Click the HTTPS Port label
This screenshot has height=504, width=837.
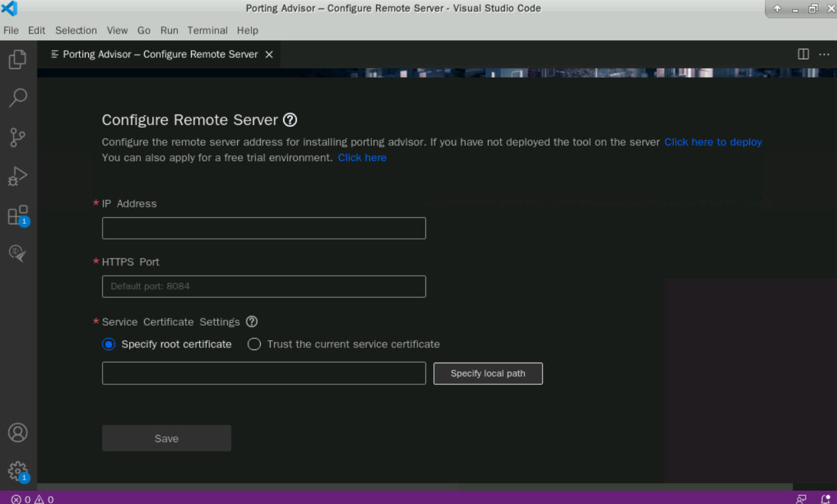tap(130, 262)
